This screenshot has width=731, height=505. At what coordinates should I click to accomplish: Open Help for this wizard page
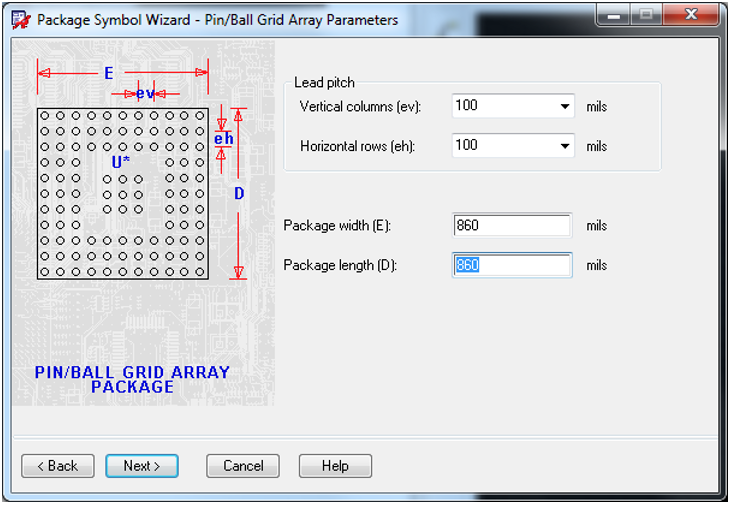335,466
